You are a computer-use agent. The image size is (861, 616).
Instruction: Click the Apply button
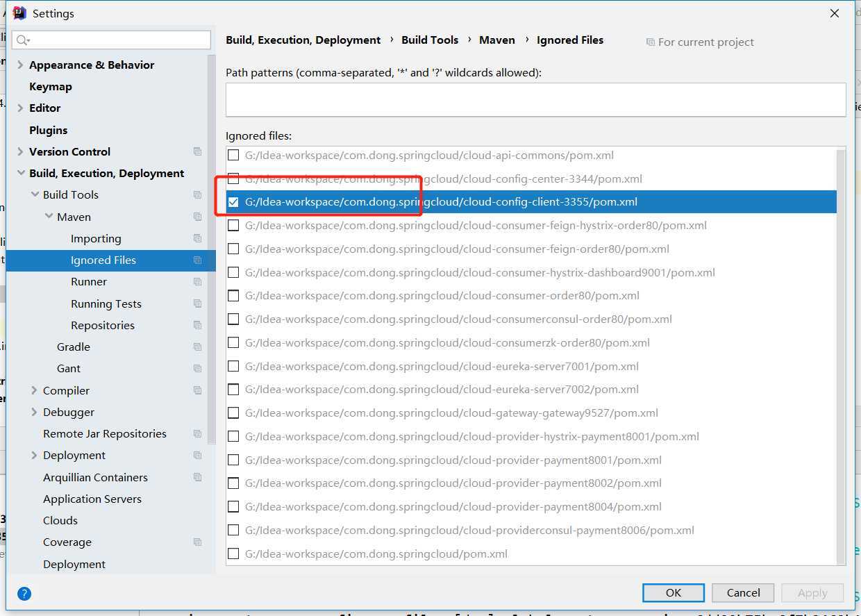812,592
